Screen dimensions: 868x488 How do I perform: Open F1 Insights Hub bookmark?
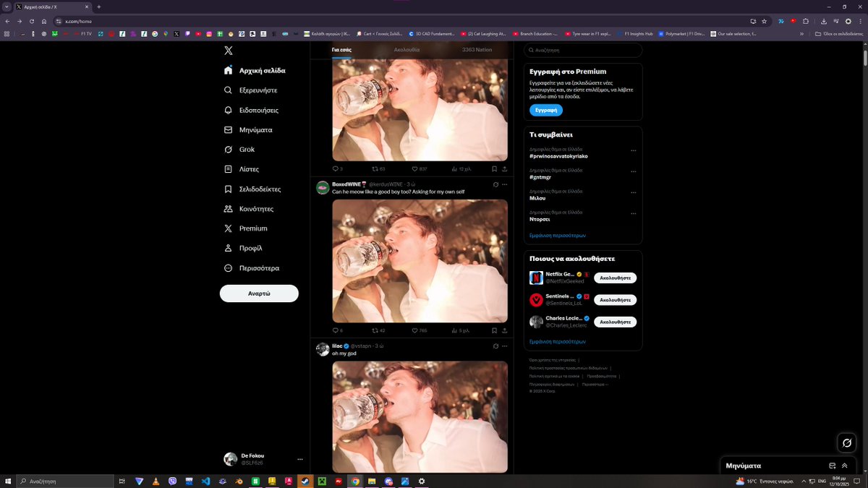click(x=634, y=33)
